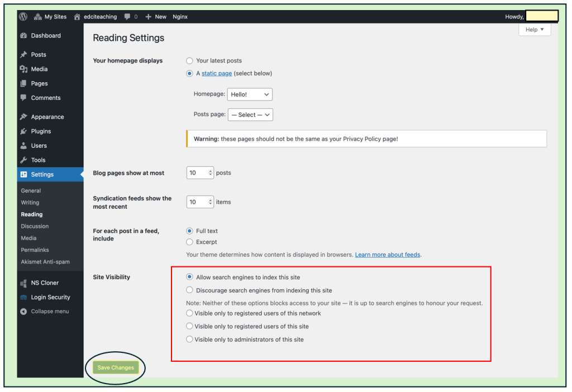Select Discourage search engines from indexing option
The width and height of the screenshot is (572, 392).
point(190,290)
